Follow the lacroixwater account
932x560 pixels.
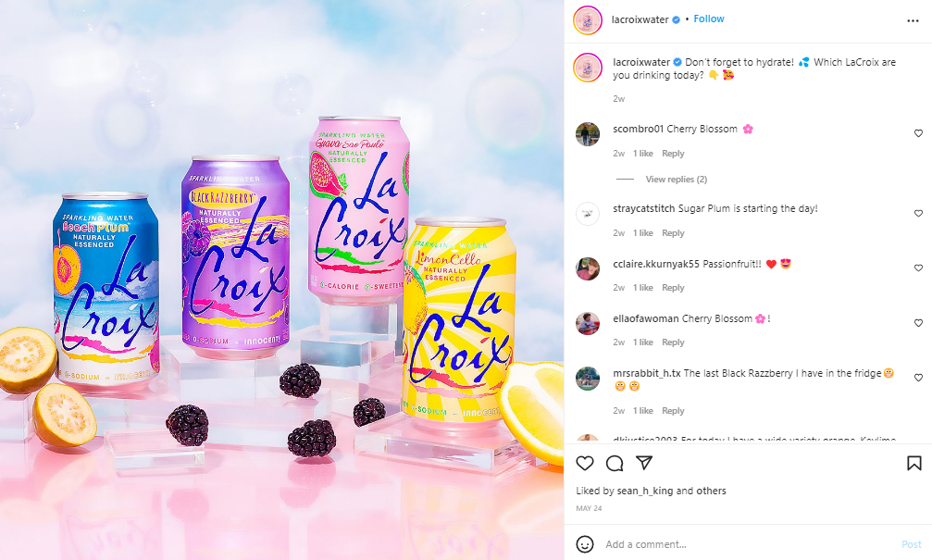click(x=709, y=19)
